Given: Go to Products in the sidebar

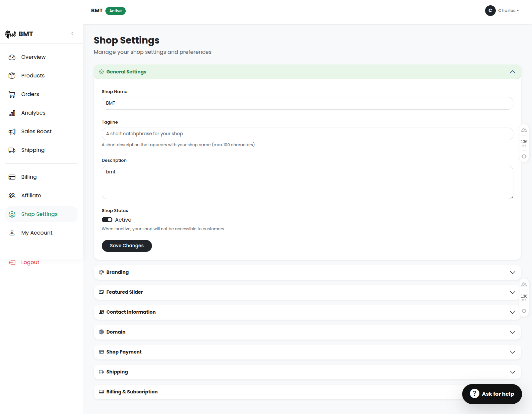Looking at the screenshot, I should click(41, 76).
